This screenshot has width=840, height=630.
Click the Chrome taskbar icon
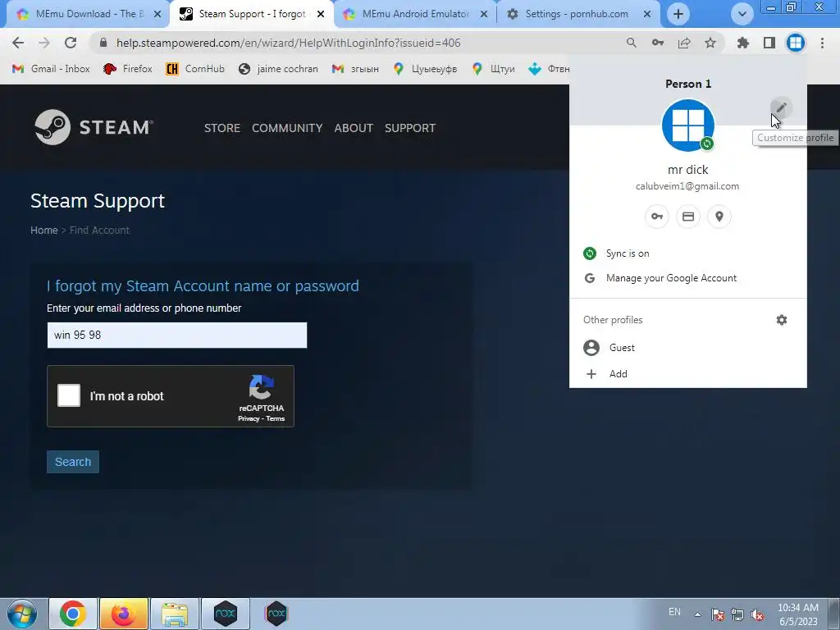tap(73, 614)
